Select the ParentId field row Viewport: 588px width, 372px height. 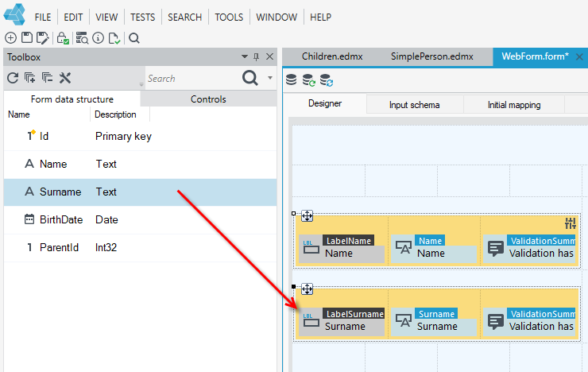(x=141, y=247)
